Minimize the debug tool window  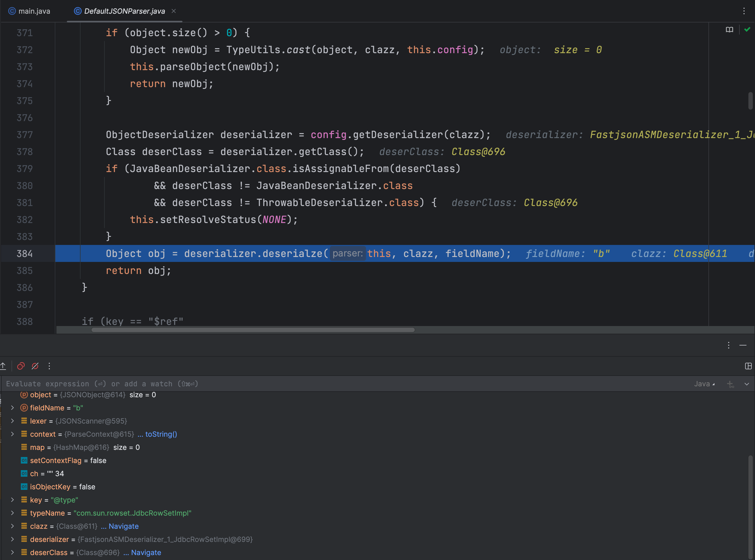[x=743, y=345]
